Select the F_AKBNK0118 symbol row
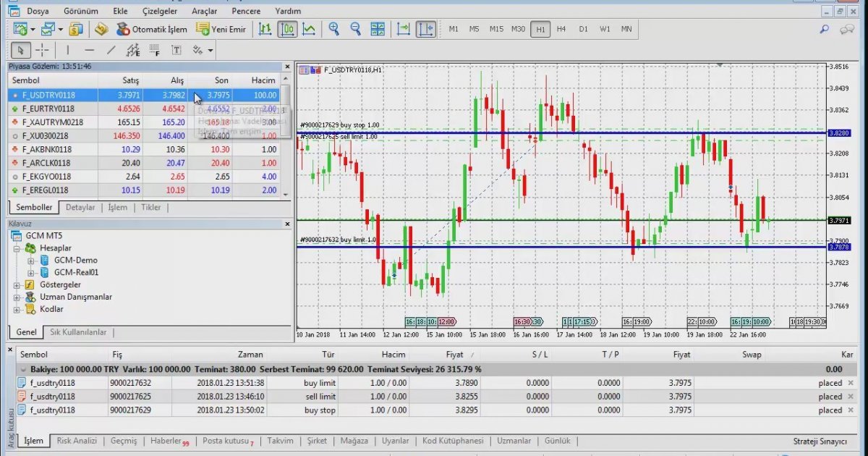The image size is (868, 456). click(x=143, y=149)
